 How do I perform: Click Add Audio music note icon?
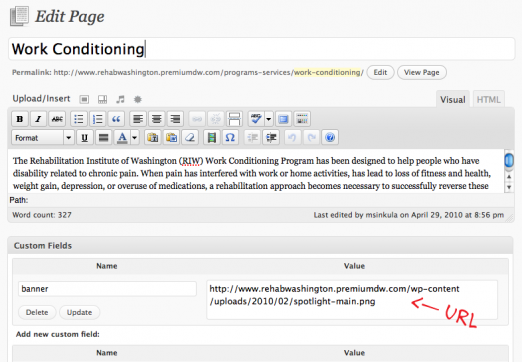[x=120, y=99]
